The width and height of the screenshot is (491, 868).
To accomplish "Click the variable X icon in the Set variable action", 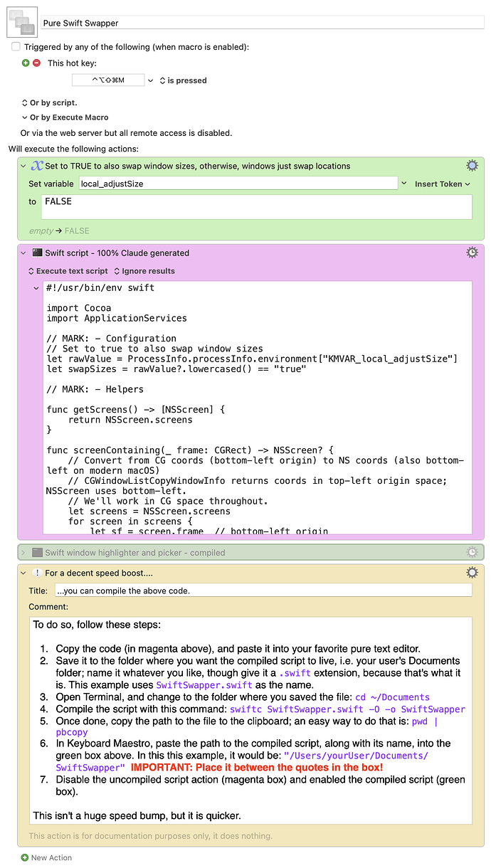I will point(37,165).
